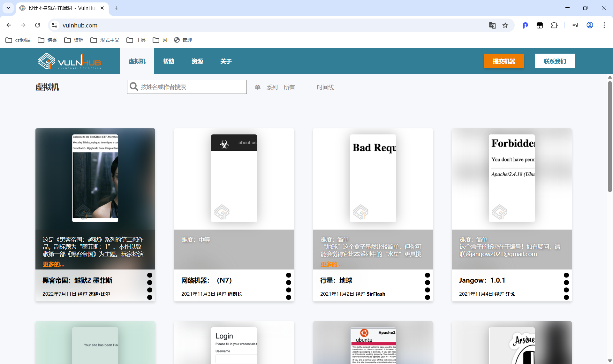Open the 博客 bookmark folder

(47, 40)
